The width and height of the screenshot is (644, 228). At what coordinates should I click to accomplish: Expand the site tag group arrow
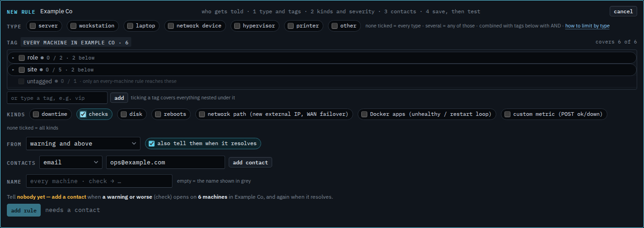click(x=13, y=70)
